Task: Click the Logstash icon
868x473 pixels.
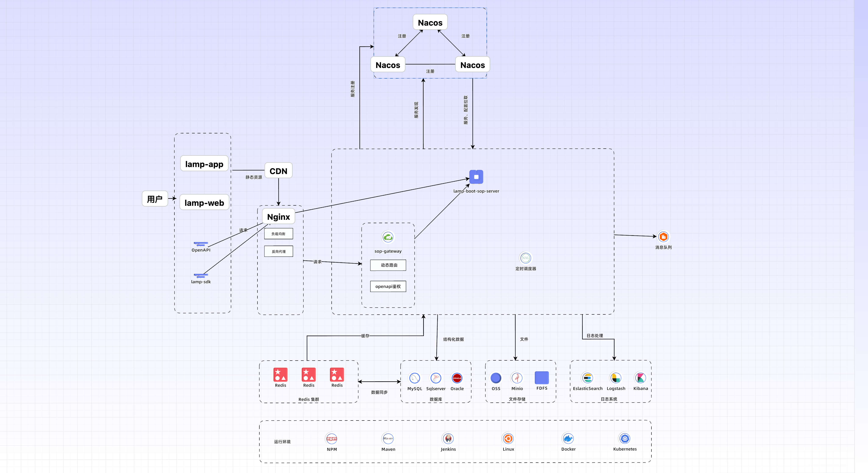Action: pyautogui.click(x=616, y=378)
